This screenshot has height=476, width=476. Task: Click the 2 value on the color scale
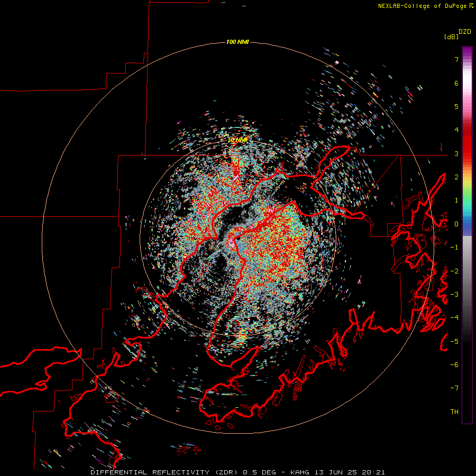click(456, 177)
